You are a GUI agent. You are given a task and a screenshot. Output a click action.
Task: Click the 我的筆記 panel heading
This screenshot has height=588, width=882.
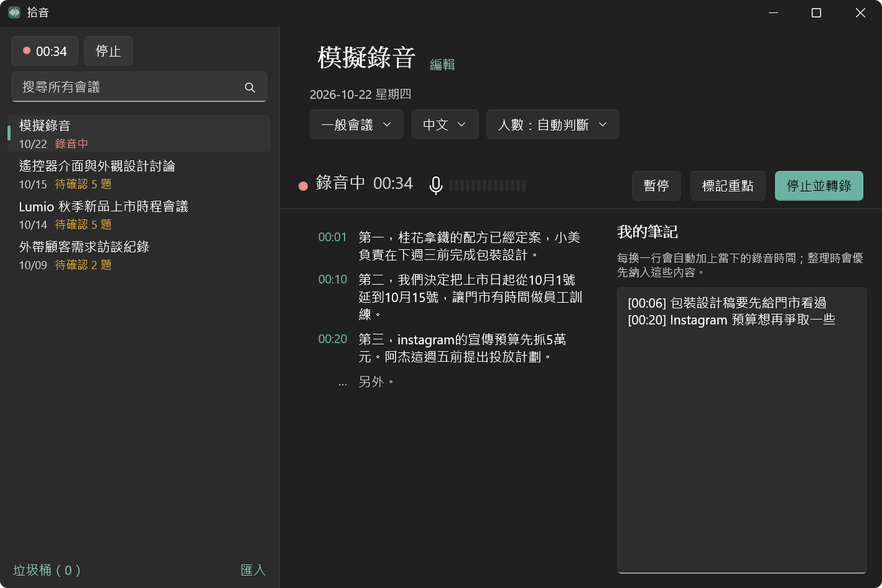pyautogui.click(x=648, y=232)
